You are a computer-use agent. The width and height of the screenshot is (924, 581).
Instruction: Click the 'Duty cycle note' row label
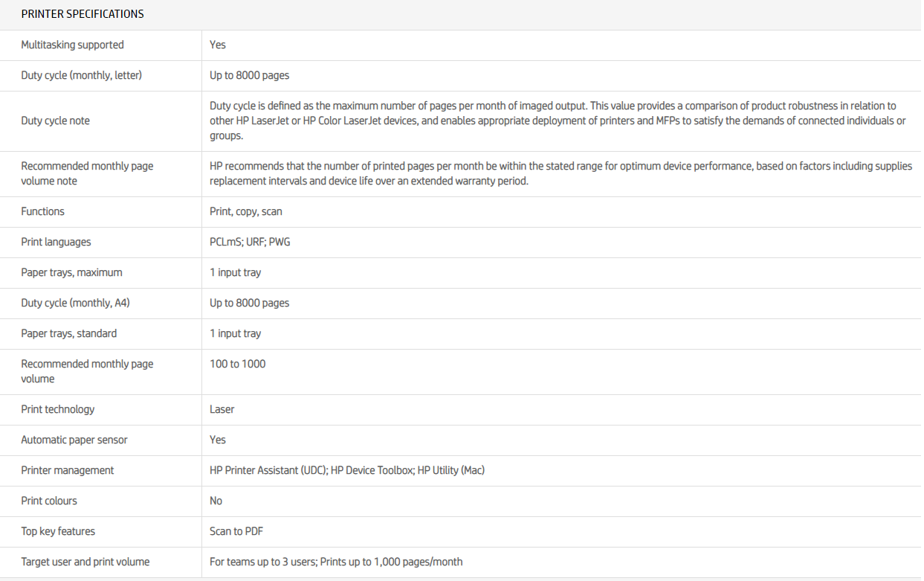55,121
